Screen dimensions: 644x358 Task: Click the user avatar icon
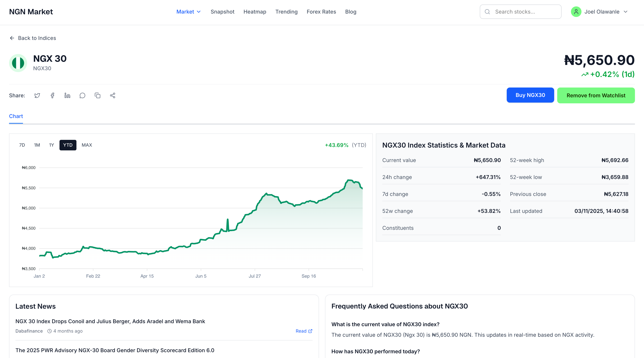576,12
